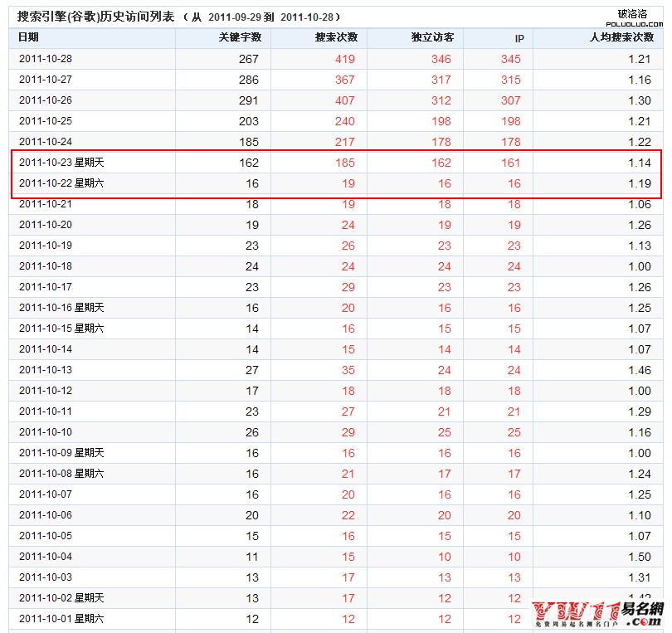
Task: Select the 关键字数 column header
Action: [241, 37]
